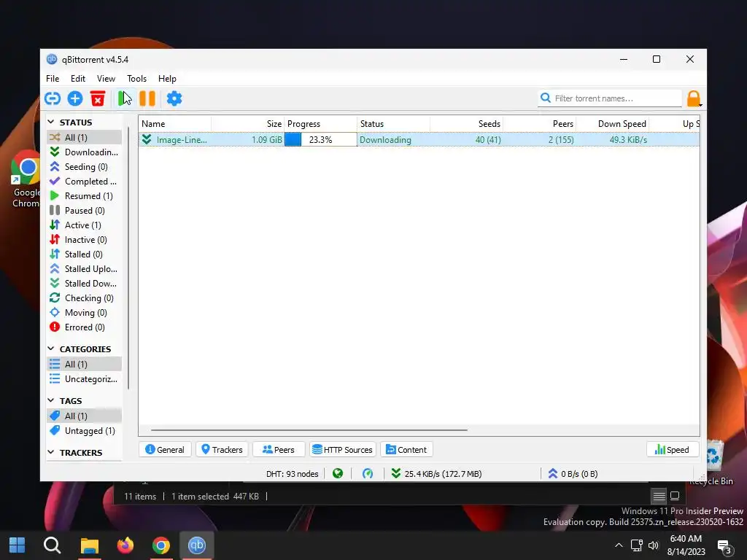Switch to the Content tab
The image size is (747, 560).
406,449
